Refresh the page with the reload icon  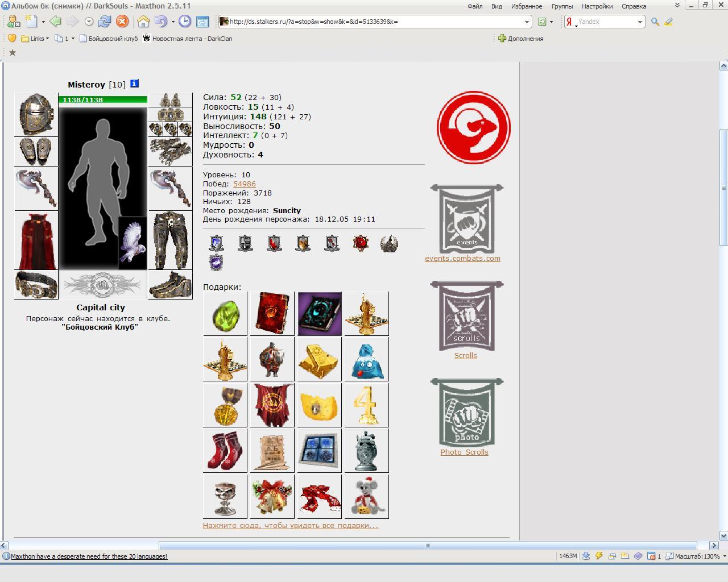pyautogui.click(x=105, y=22)
